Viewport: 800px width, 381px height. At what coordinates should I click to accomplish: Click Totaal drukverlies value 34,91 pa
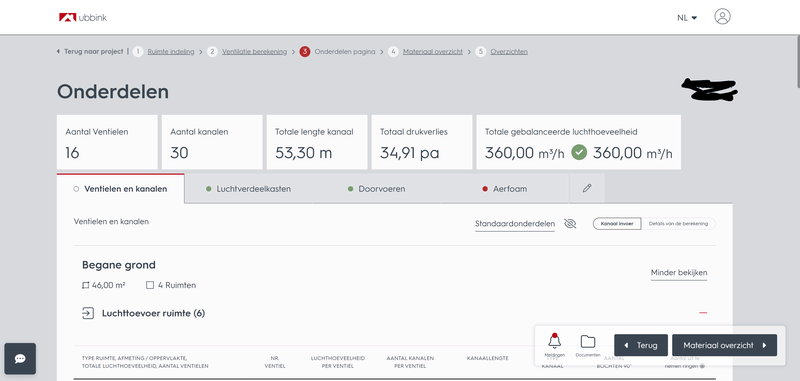pos(410,153)
